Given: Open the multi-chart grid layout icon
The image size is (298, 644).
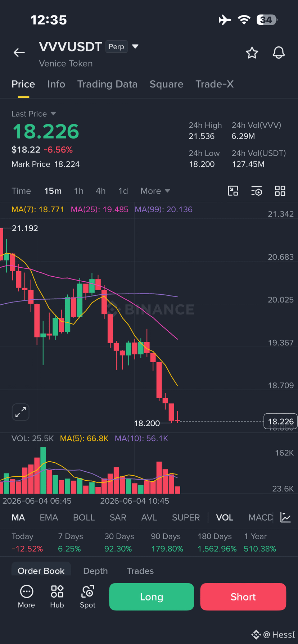Looking at the screenshot, I should click(280, 191).
